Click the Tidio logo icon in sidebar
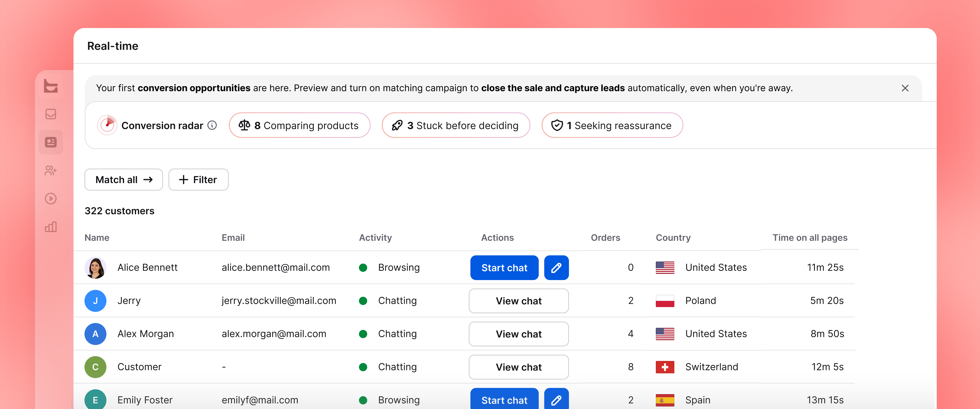The image size is (980, 409). pos(51,86)
